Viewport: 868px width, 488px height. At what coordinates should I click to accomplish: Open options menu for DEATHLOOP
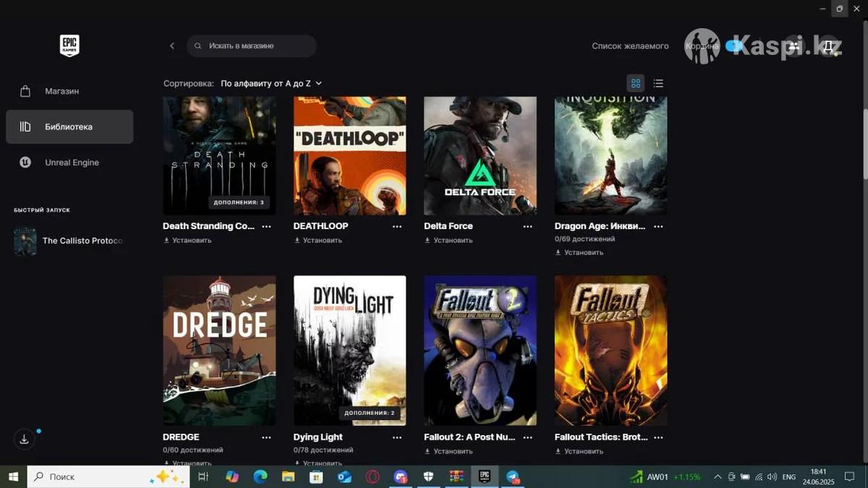pyautogui.click(x=397, y=226)
